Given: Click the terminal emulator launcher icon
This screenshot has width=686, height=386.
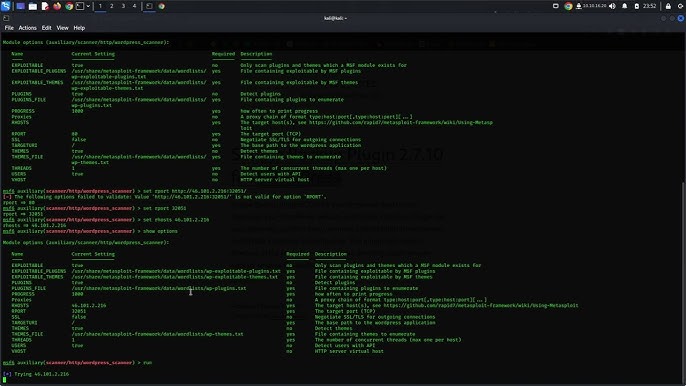Looking at the screenshot, I should click(80, 6).
